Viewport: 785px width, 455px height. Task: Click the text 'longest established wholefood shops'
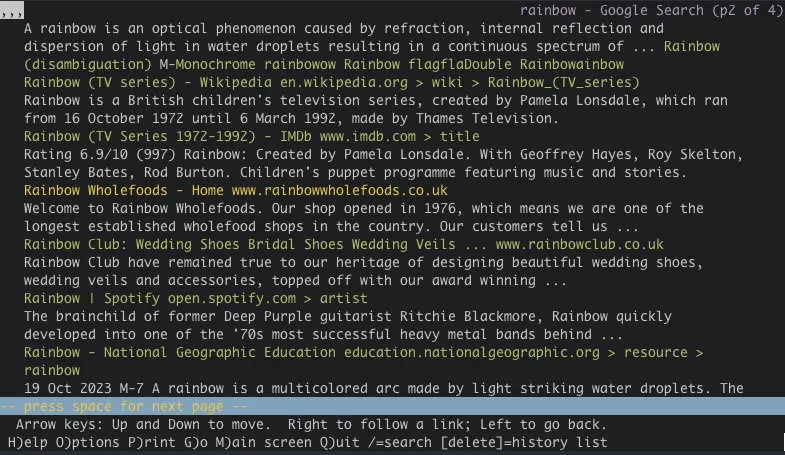[163, 227]
